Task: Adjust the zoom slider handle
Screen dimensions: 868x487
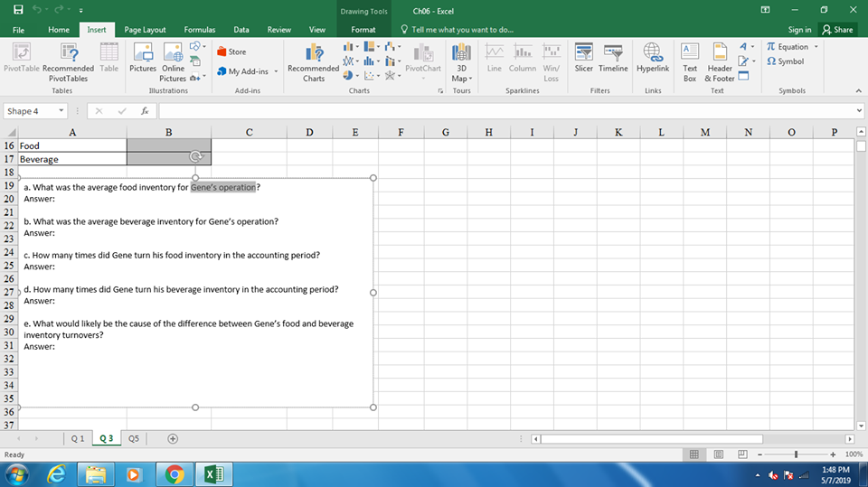Action: 796,454
